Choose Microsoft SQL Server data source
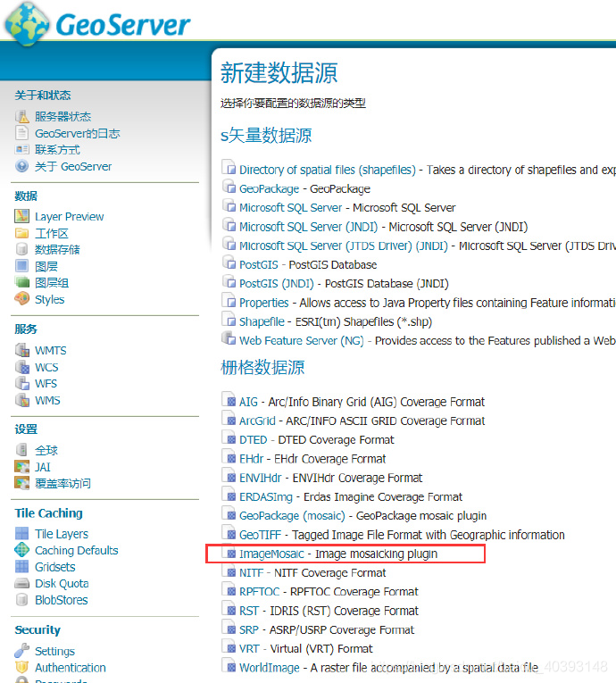The width and height of the screenshot is (616, 683). [x=290, y=207]
